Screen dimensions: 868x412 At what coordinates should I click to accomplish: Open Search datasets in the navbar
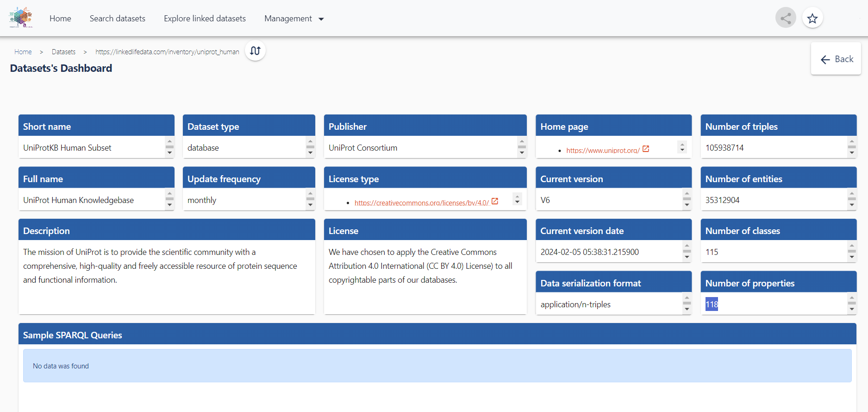pyautogui.click(x=118, y=19)
